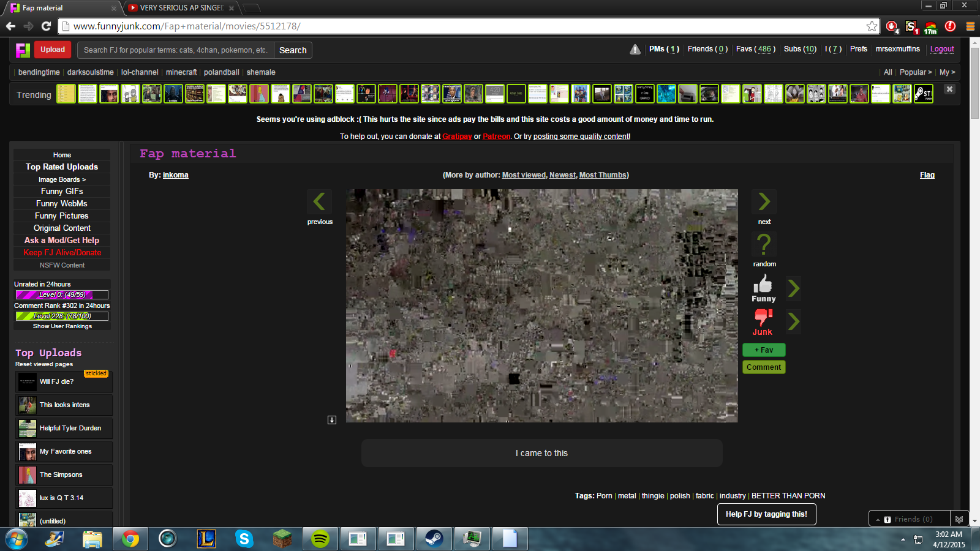This screenshot has width=980, height=551.
Task: Switch to VERY SERIOUS AP SINGED tab
Action: point(181,8)
